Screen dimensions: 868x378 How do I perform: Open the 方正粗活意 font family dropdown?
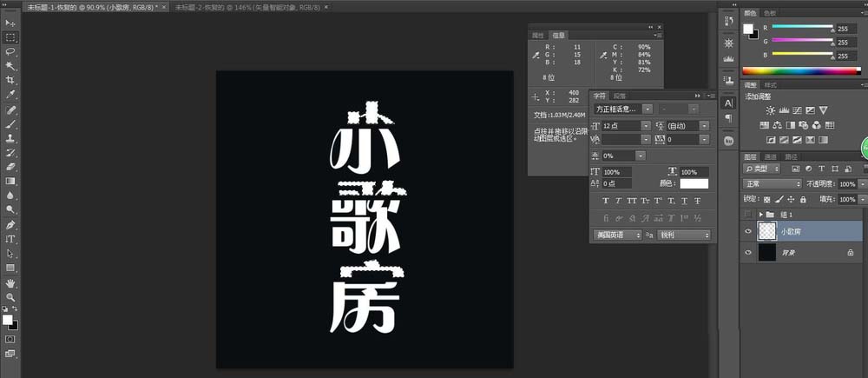coord(621,109)
